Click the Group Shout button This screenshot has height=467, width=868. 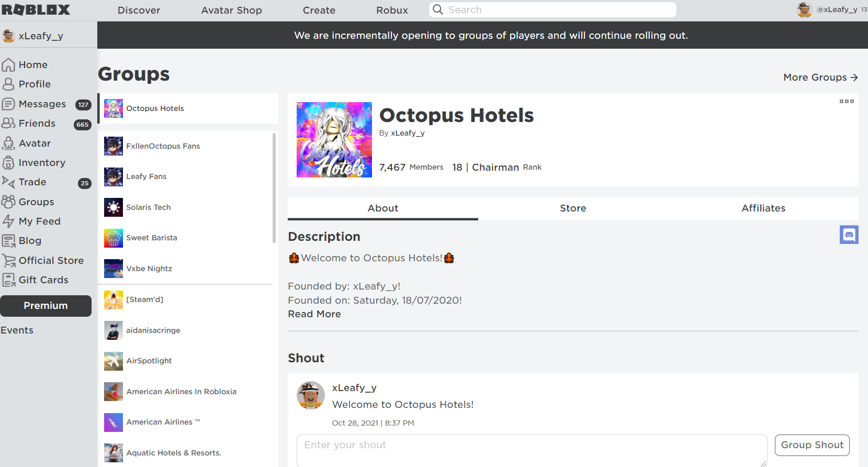click(x=812, y=445)
